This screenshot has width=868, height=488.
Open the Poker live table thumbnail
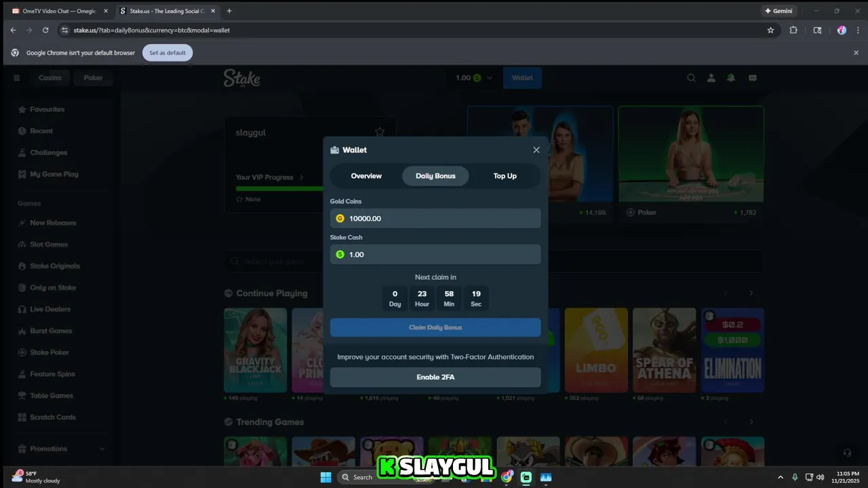click(x=691, y=155)
